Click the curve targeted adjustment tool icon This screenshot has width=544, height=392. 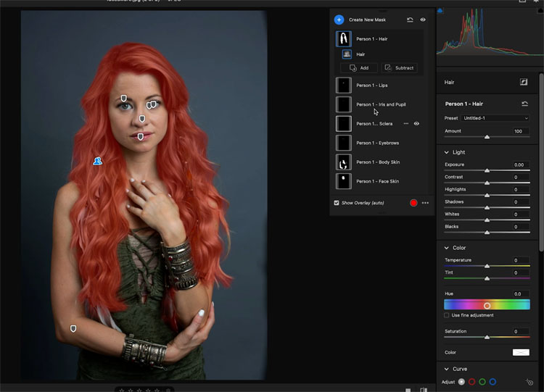[x=529, y=382]
